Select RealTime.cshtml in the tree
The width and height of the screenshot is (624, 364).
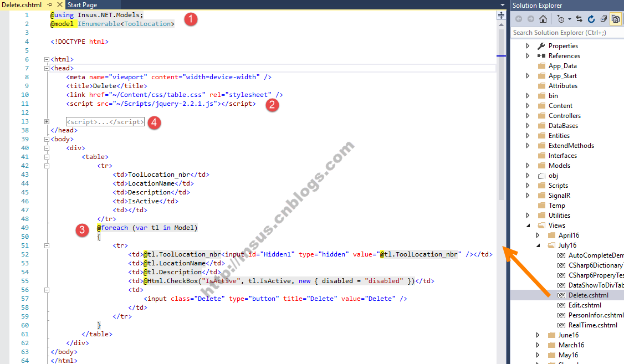tap(593, 325)
